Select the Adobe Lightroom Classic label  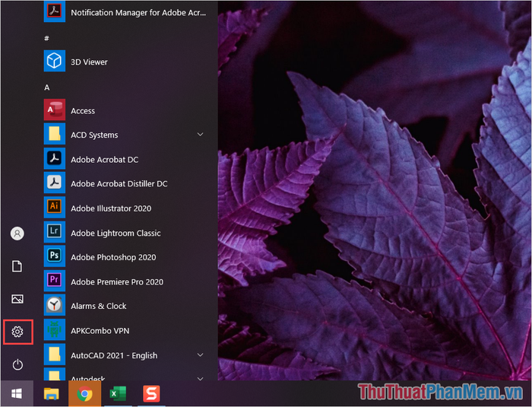click(116, 233)
